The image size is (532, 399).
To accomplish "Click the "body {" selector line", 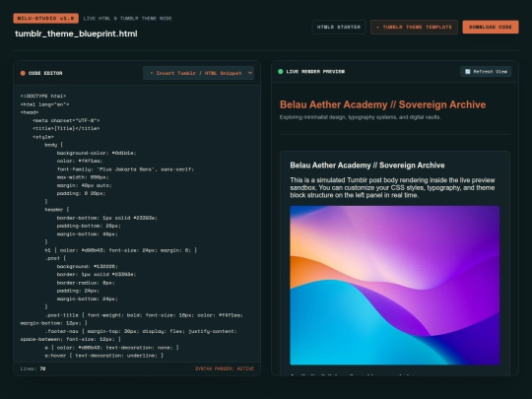I will (x=53, y=145).
